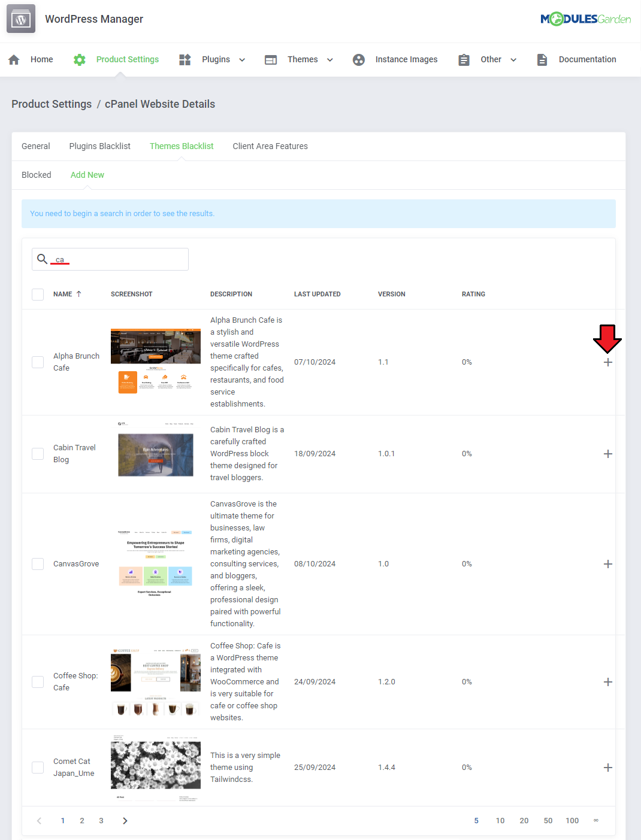Go to previous page arrow

coord(40,821)
